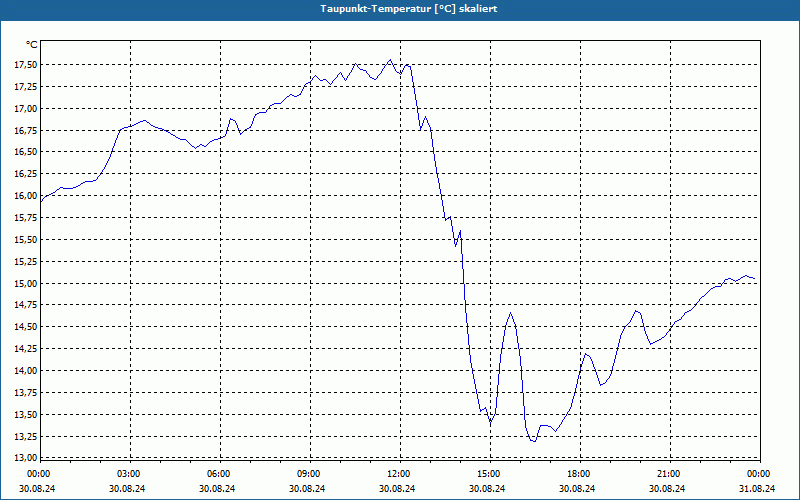Click the °C unit label on y-axis
The width and height of the screenshot is (800, 500).
[32, 45]
